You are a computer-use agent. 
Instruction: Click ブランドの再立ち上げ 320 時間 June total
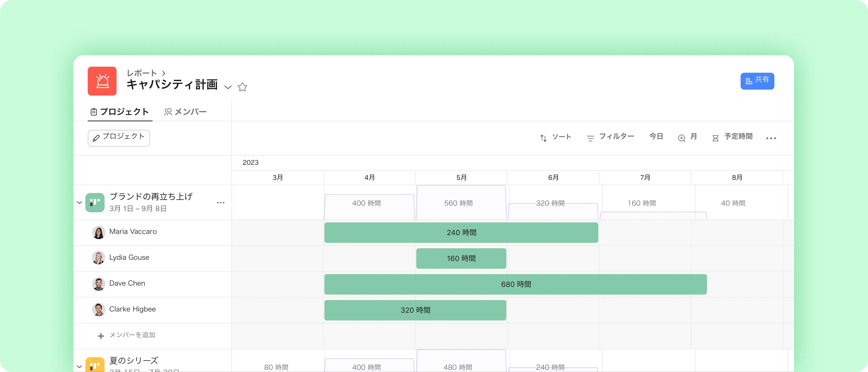tap(550, 203)
